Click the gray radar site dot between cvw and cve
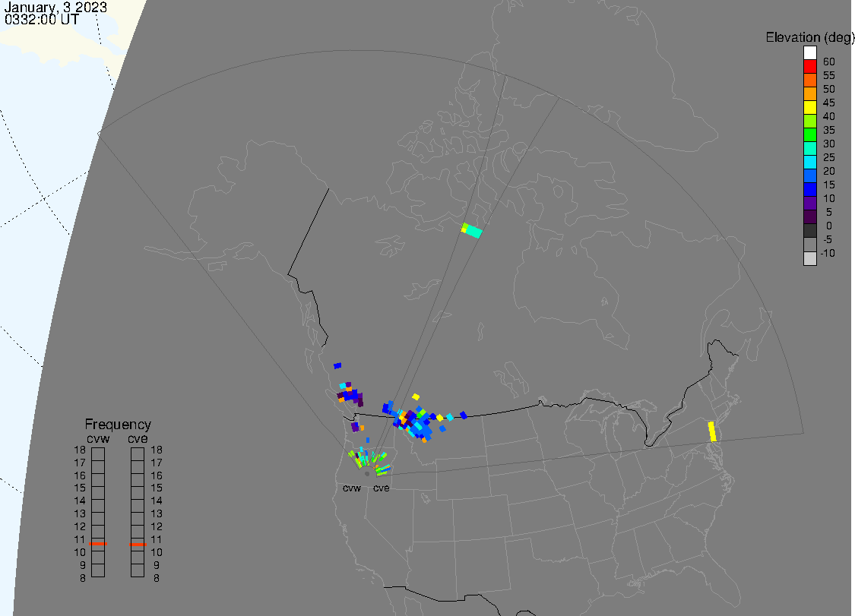The image size is (855, 616). pos(367,474)
